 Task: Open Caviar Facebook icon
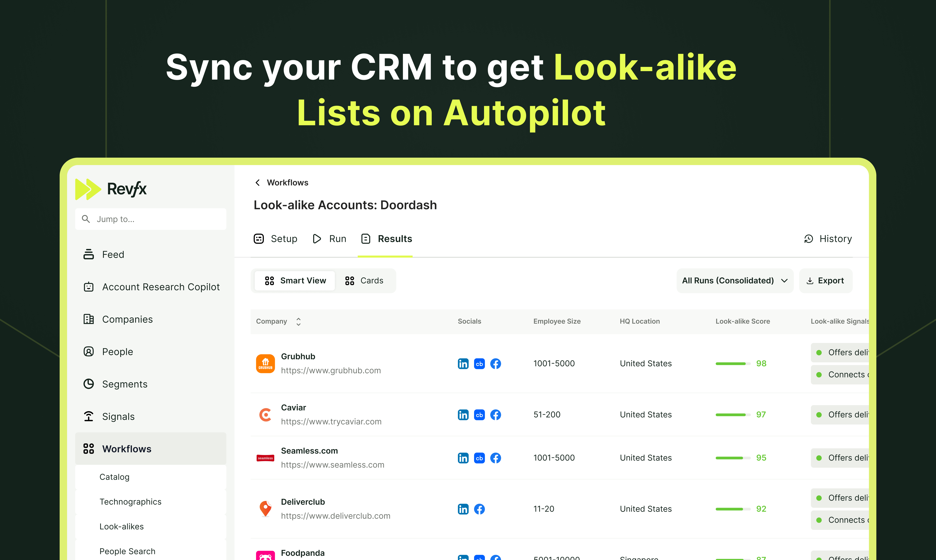coord(496,415)
